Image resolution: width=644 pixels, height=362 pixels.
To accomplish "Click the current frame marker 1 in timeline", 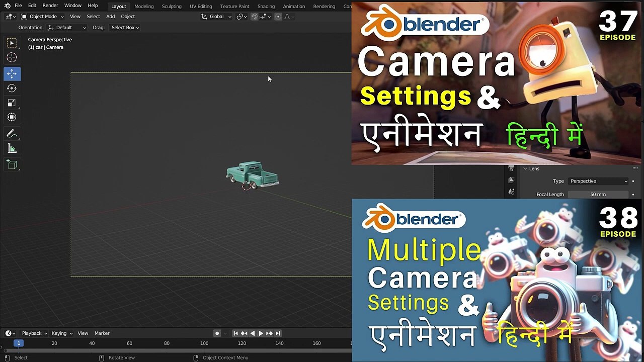I will pos(19,343).
